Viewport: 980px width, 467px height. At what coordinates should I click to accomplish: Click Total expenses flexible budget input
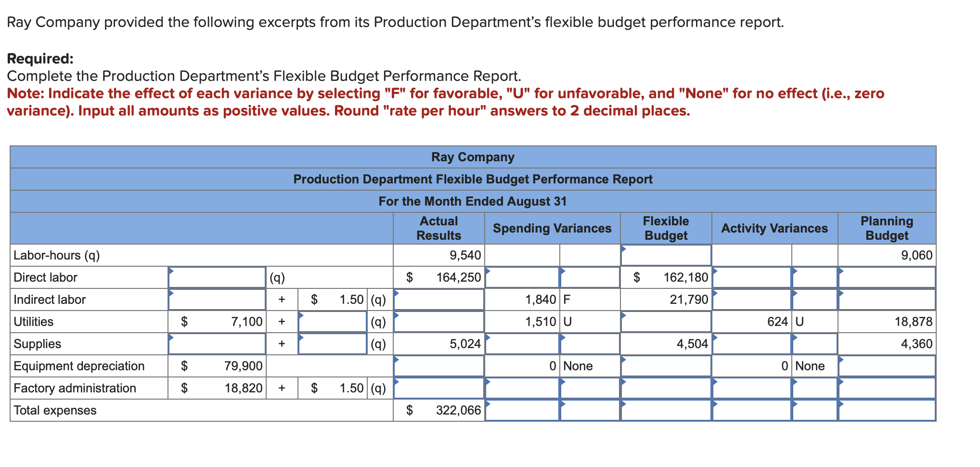pyautogui.click(x=666, y=410)
